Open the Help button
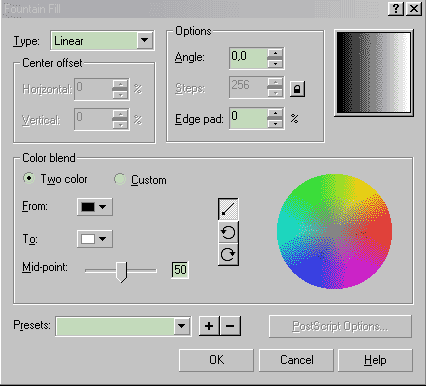This screenshot has height=386, width=426. (375, 360)
